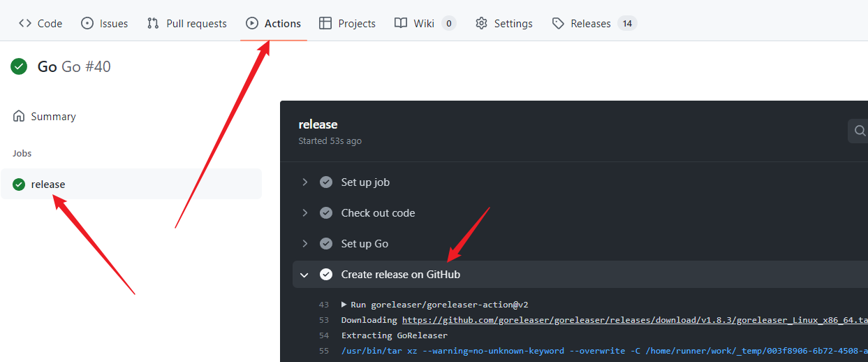Click the Set up Go label

365,244
